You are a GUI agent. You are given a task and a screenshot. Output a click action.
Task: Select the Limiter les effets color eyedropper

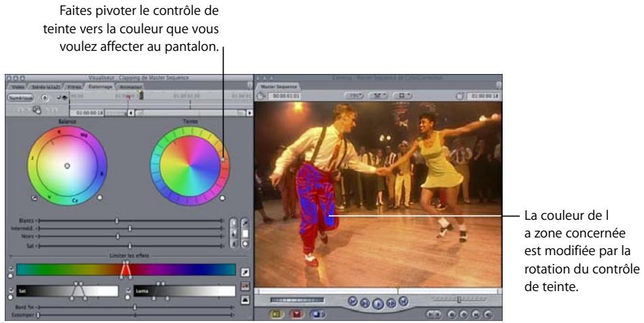click(245, 272)
